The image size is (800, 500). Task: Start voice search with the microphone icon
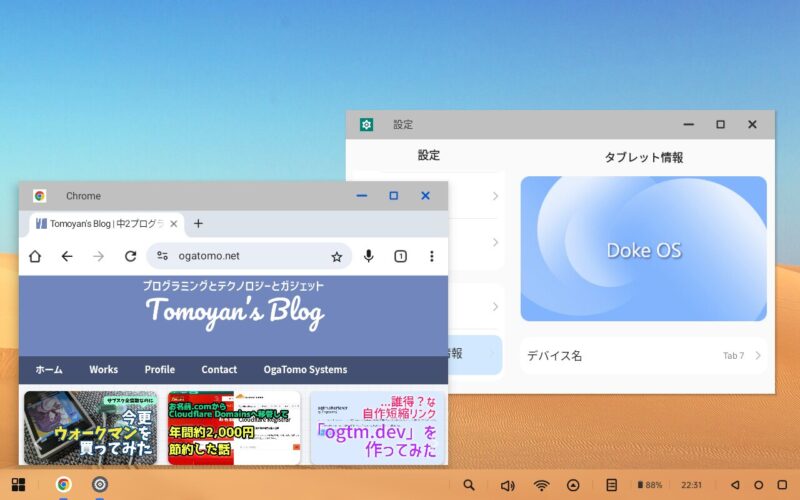[369, 256]
